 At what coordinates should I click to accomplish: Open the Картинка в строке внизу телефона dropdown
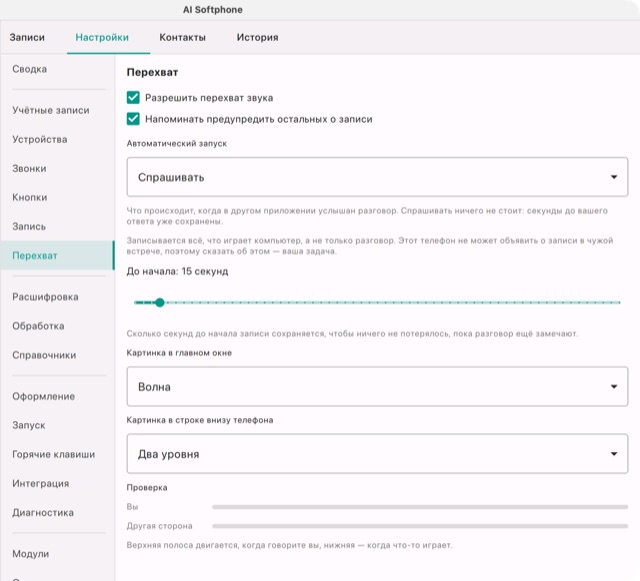click(377, 454)
